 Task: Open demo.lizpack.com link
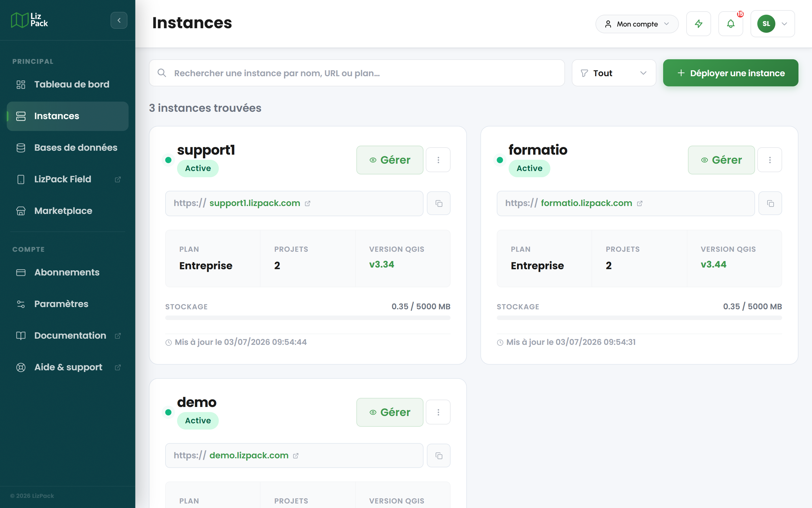click(x=249, y=456)
